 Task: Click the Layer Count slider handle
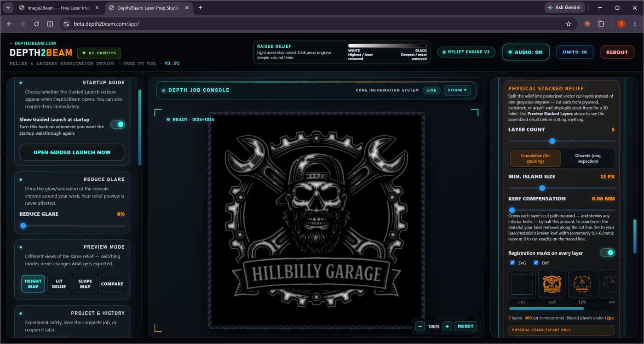(x=552, y=141)
